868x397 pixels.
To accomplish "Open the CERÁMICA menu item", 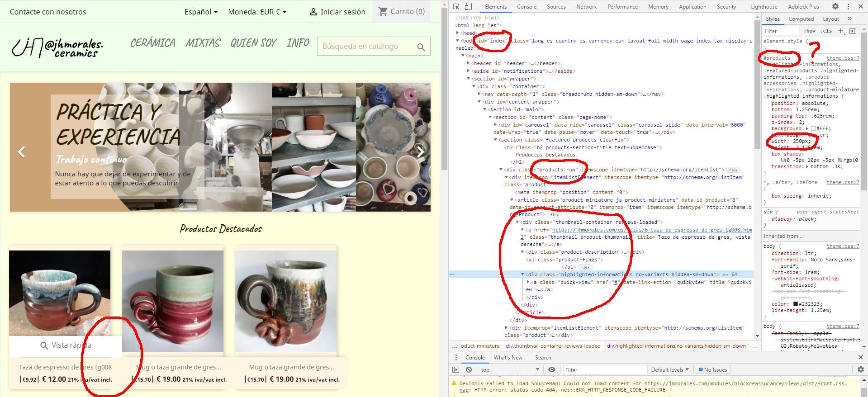I will click(x=153, y=43).
